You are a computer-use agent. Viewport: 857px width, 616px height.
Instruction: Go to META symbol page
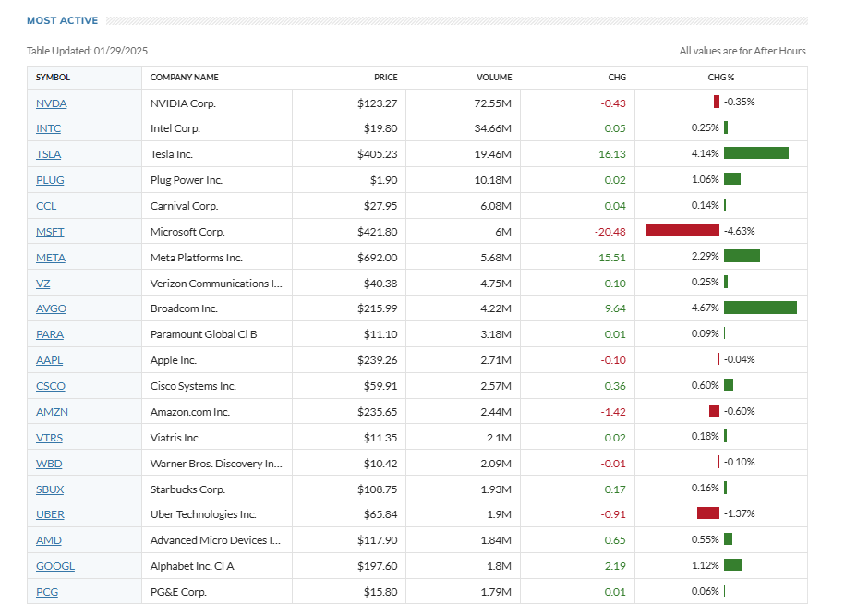[51, 258]
